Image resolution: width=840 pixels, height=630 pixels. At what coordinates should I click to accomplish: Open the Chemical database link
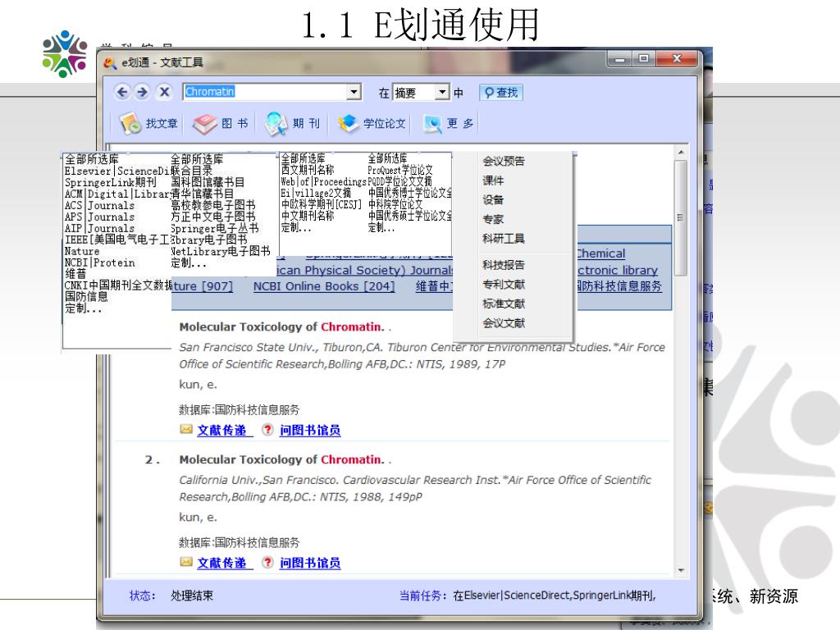point(600,253)
